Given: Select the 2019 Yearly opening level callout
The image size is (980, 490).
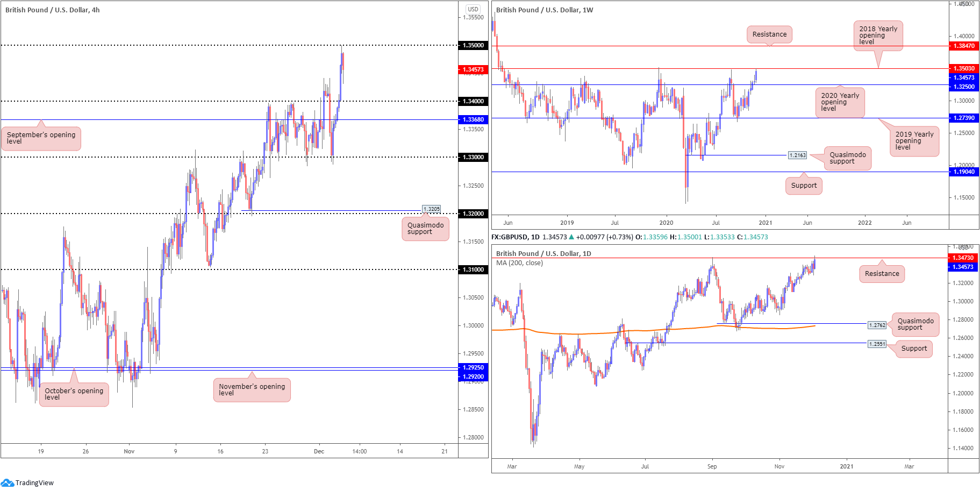Looking at the screenshot, I should coord(914,141).
